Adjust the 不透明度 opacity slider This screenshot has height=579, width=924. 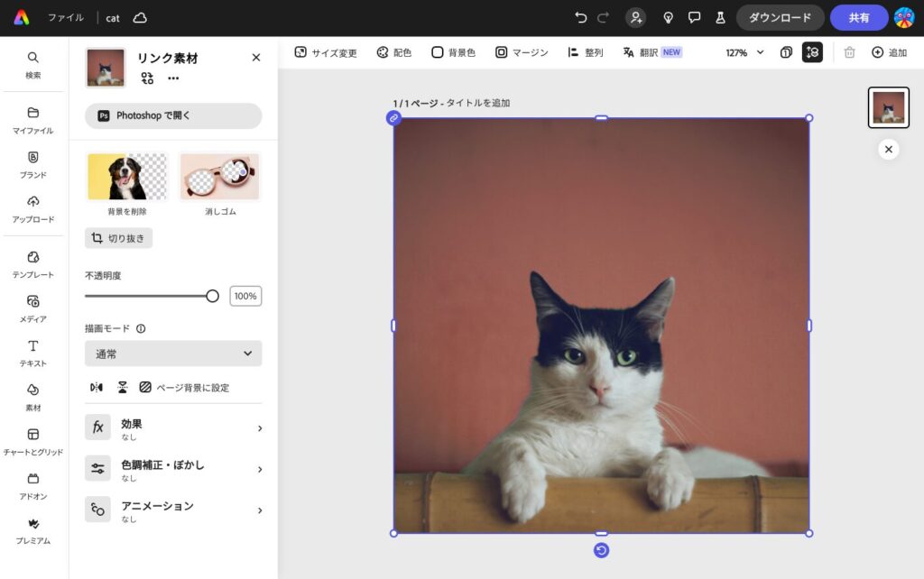(x=213, y=295)
